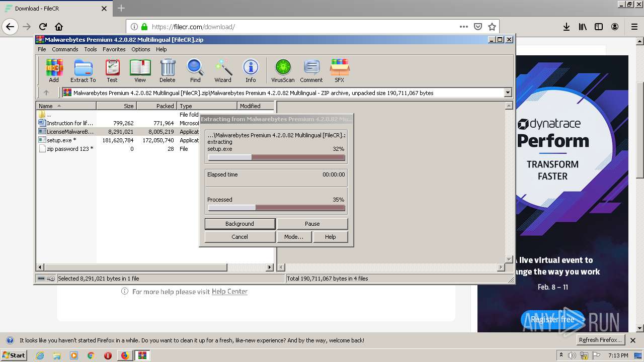Viewport: 644px width, 362px height.
Task: Open page actions three-dots menu
Action: click(464, 27)
